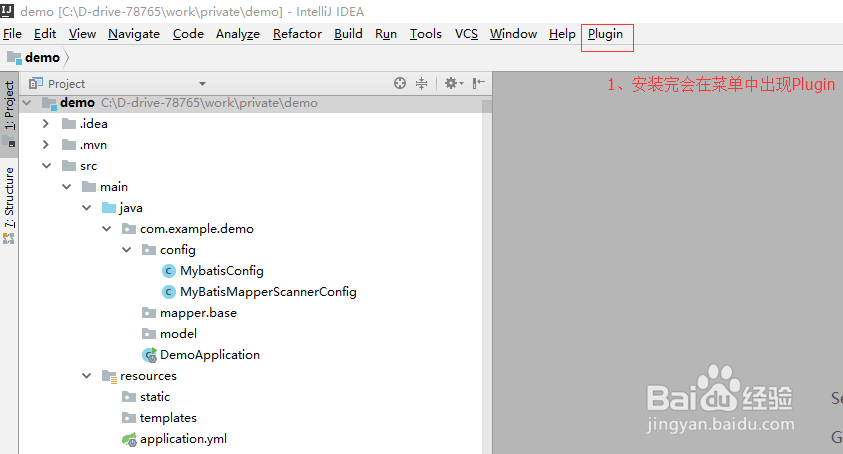Open the Refactor menu
Viewport: 843px width, 454px height.
[x=297, y=34]
